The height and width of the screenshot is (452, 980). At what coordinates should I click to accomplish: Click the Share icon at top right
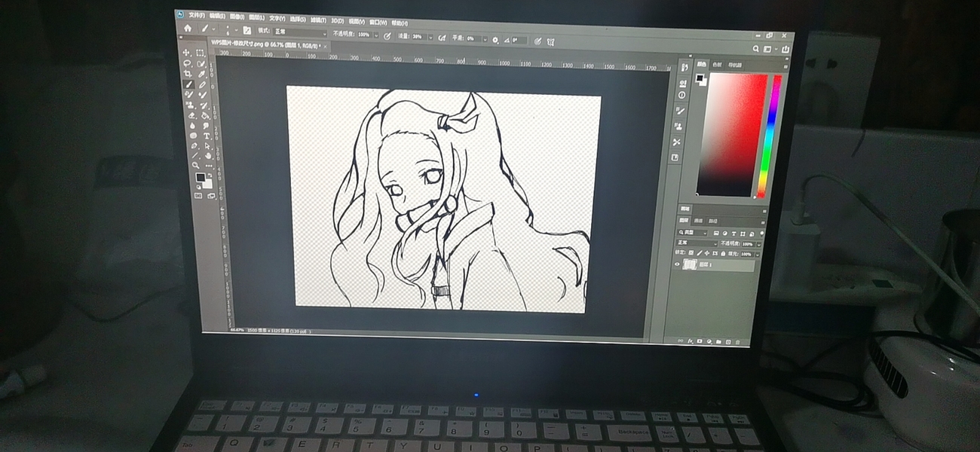785,49
